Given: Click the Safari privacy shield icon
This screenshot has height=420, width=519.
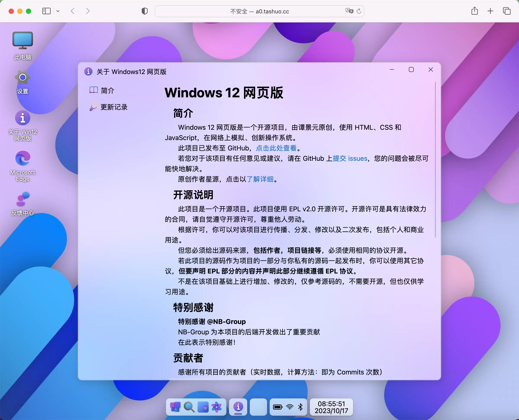Looking at the screenshot, I should point(145,11).
